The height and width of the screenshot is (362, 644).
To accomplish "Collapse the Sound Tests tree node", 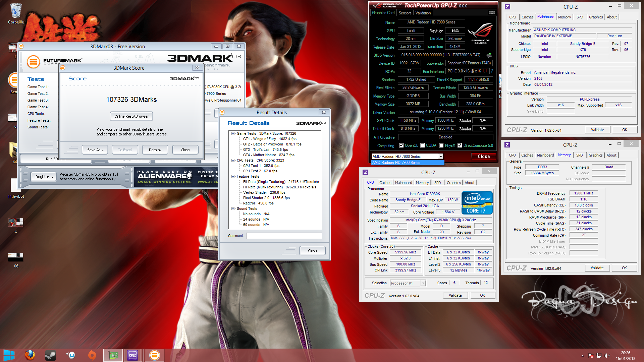I will click(233, 208).
